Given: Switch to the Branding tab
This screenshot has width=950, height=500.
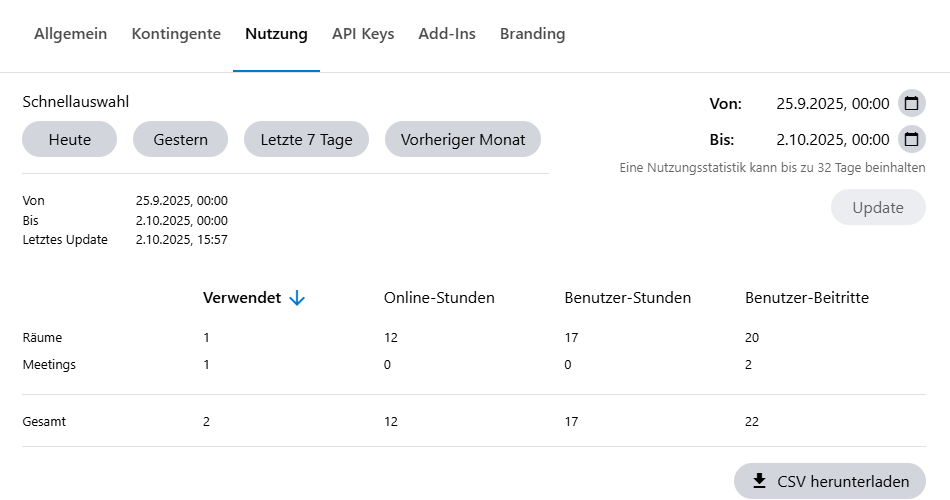Looking at the screenshot, I should pyautogui.click(x=532, y=34).
